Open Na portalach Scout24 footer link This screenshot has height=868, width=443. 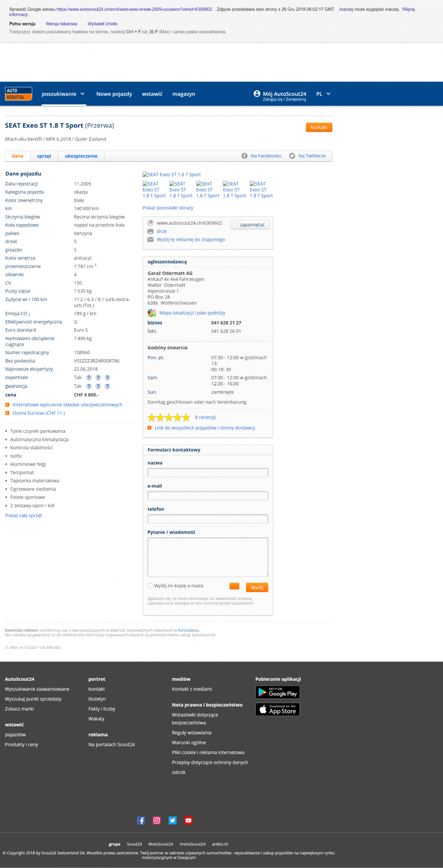click(111, 744)
